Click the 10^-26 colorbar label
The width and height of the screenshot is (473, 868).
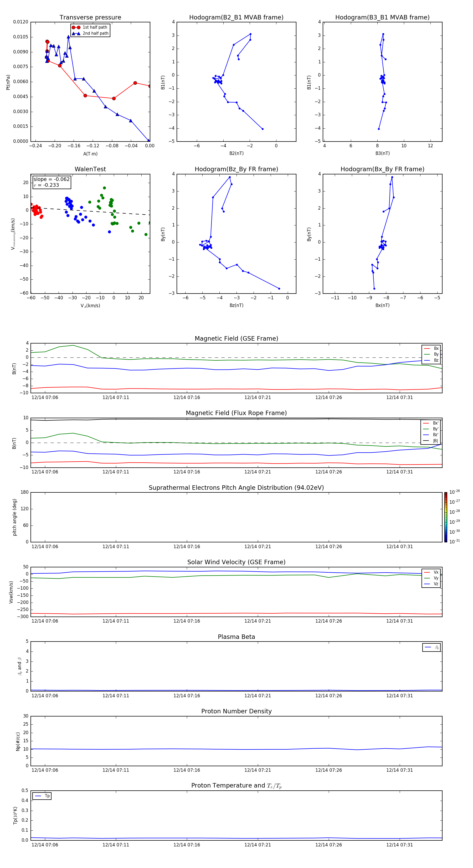coord(455,492)
